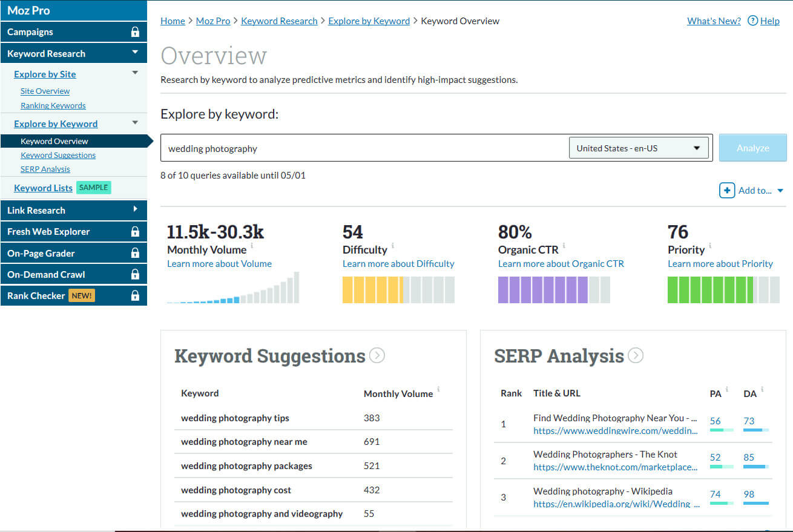Screen dimensions: 793x532
Task: Open Keyword Lists in the sidebar
Action: click(43, 188)
